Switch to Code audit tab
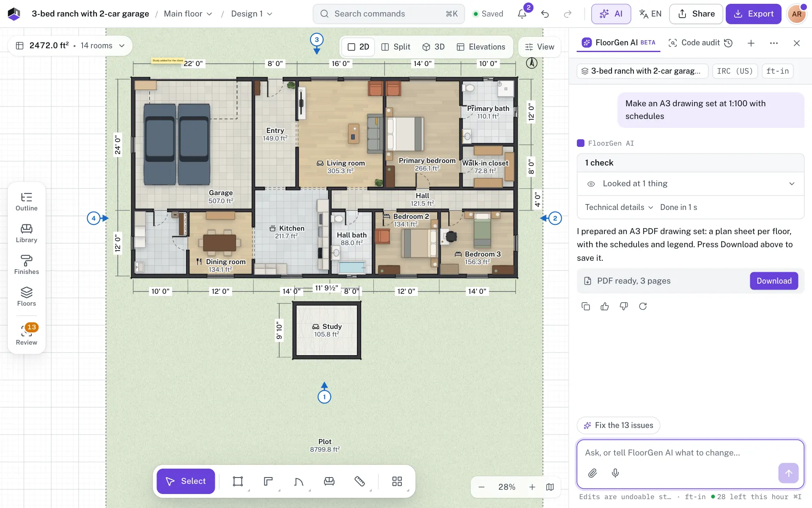This screenshot has height=508, width=812. pyautogui.click(x=694, y=43)
